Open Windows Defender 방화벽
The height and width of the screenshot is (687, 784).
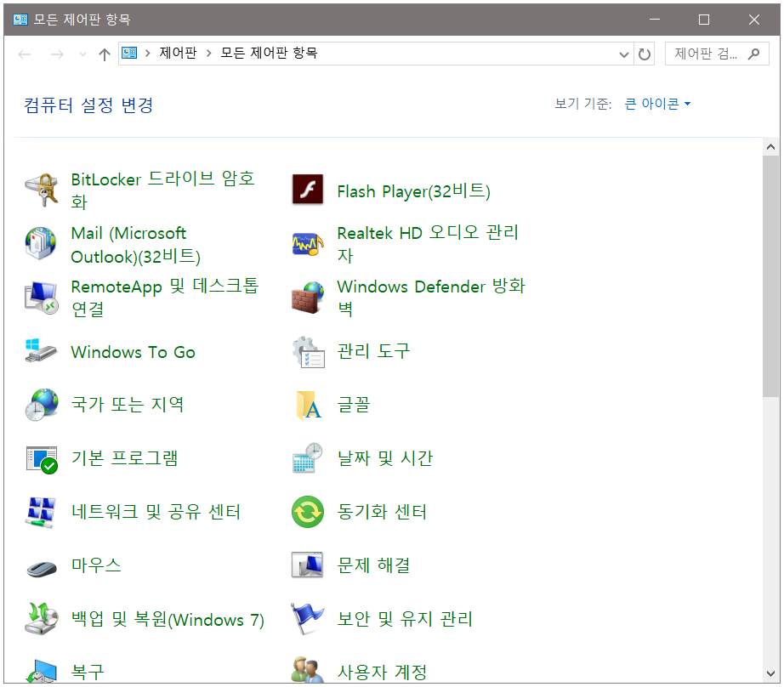pos(431,298)
